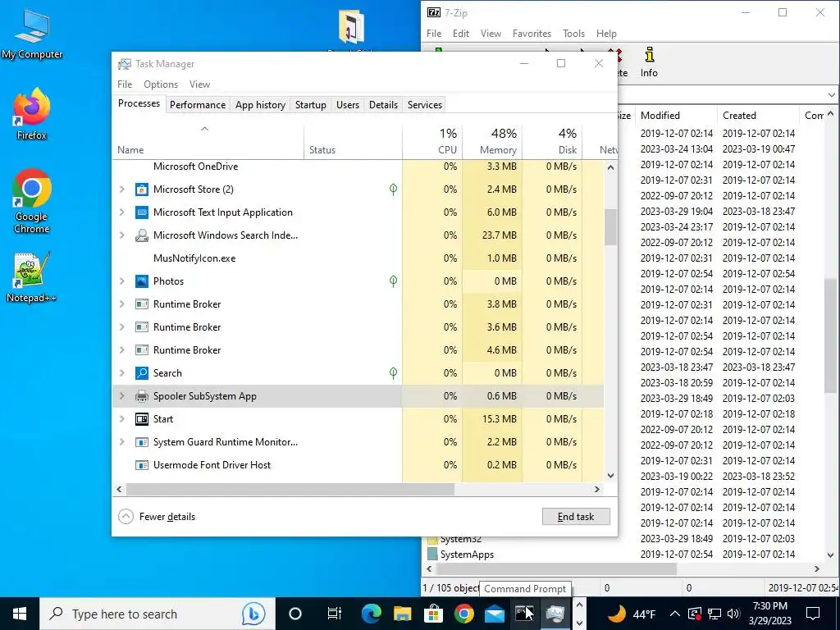Collapse Task Manager with Fewer details

(x=157, y=517)
